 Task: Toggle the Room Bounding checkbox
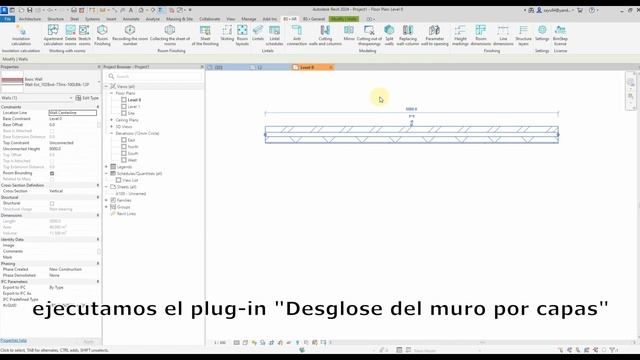[52, 173]
